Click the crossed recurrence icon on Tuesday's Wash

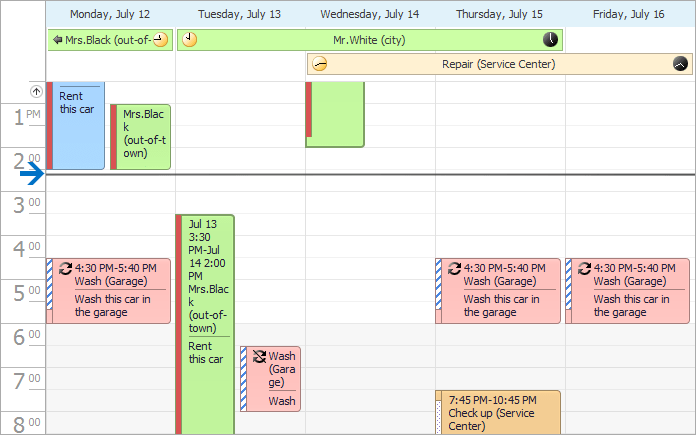click(x=259, y=356)
